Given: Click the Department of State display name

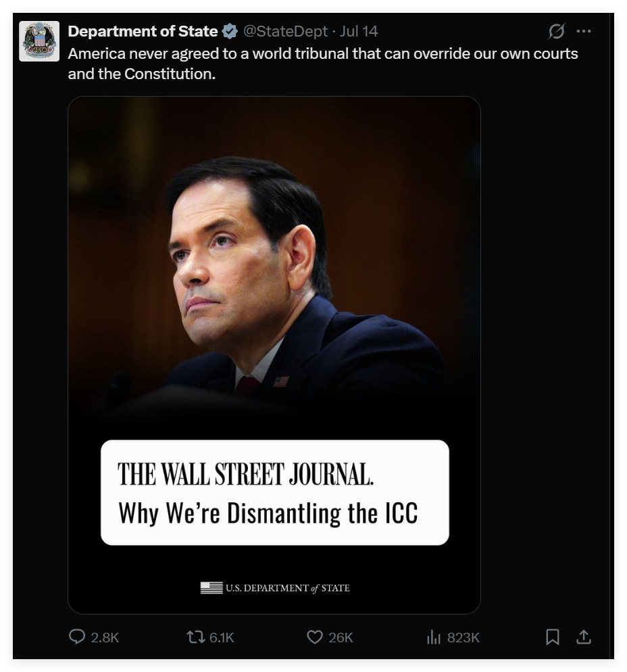Looking at the screenshot, I should pyautogui.click(x=143, y=31).
